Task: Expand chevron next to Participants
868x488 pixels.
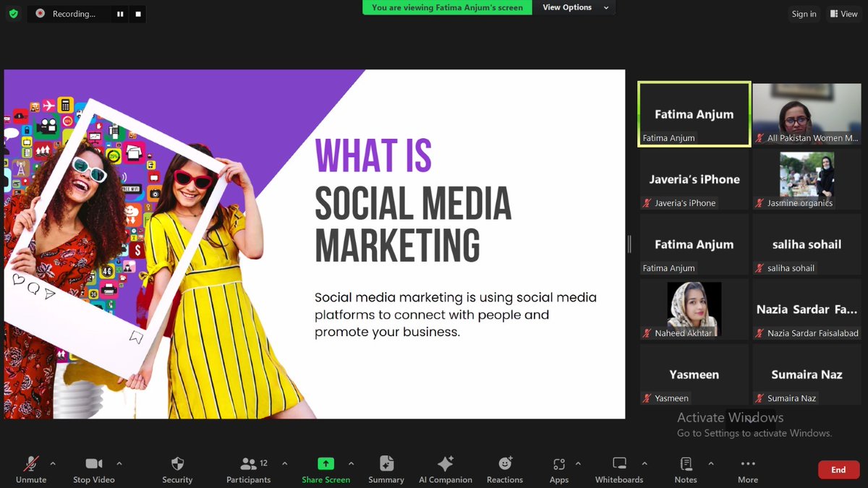Action: [284, 463]
